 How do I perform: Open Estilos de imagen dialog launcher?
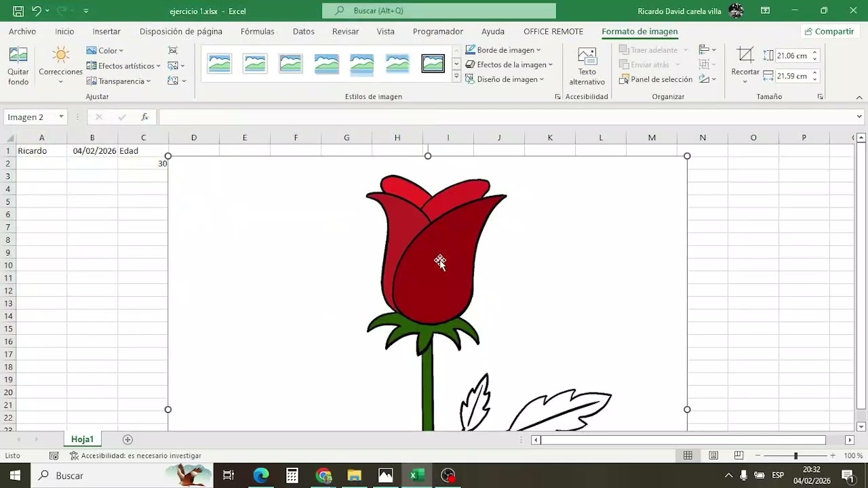point(558,97)
